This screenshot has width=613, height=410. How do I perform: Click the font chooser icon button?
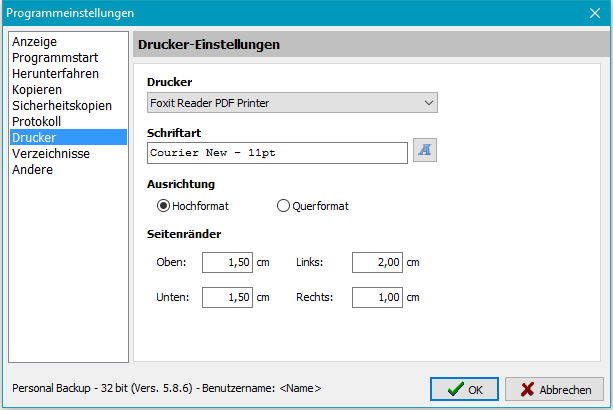tap(426, 151)
